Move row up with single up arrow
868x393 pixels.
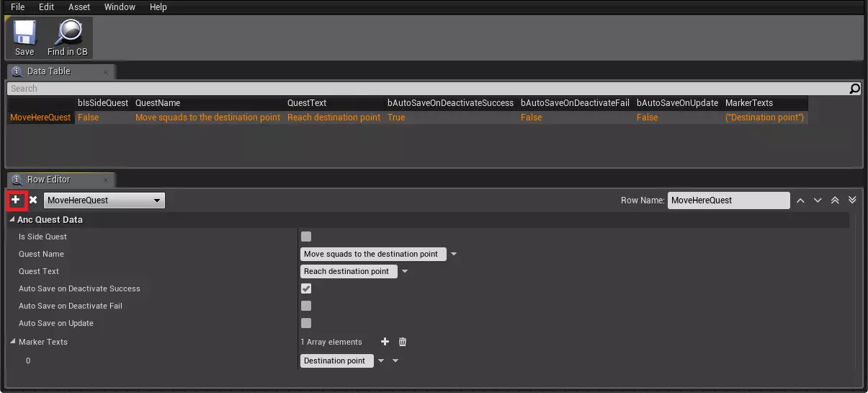pos(800,200)
